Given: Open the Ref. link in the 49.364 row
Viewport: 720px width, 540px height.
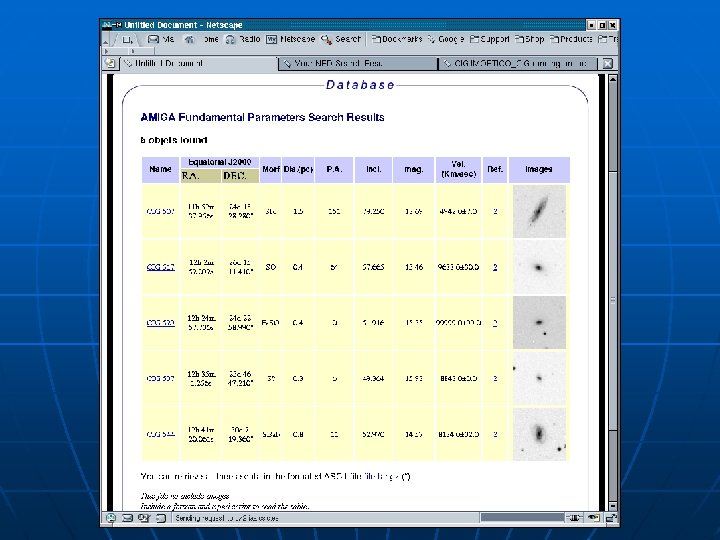Looking at the screenshot, I should coord(495,378).
